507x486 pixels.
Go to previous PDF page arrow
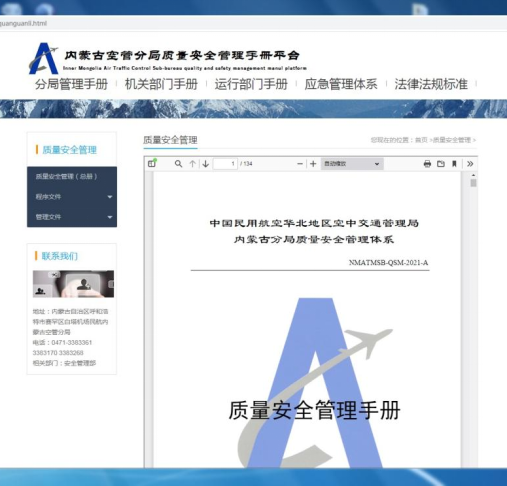pyautogui.click(x=192, y=164)
